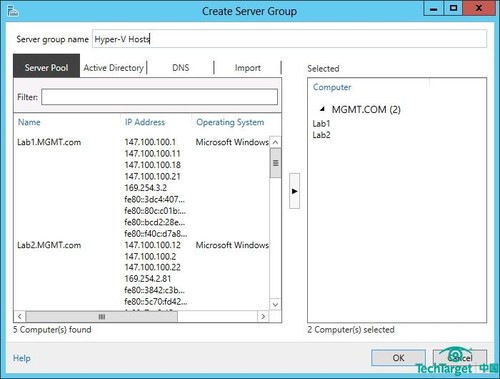Click the IP address 169.254.2.81
The width and height of the screenshot is (500, 379).
[148, 279]
